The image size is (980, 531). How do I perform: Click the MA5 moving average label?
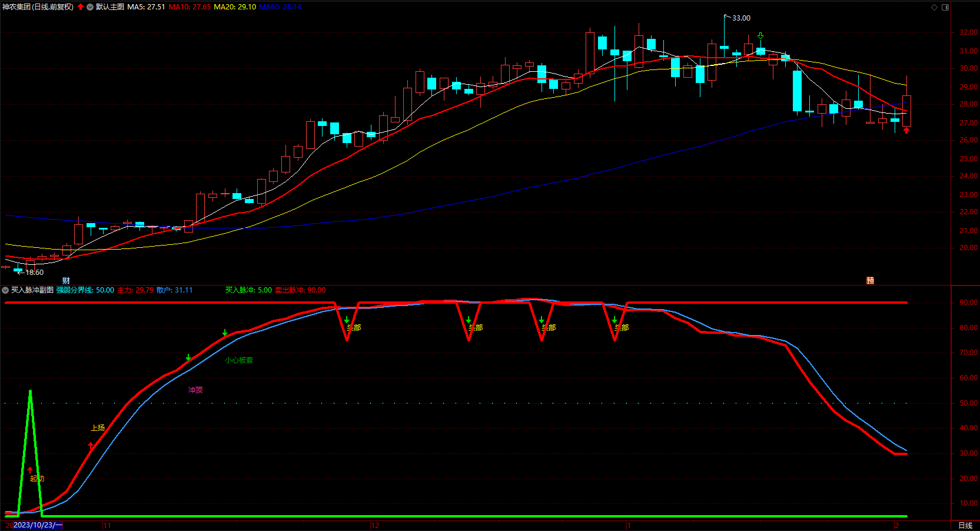pos(146,7)
